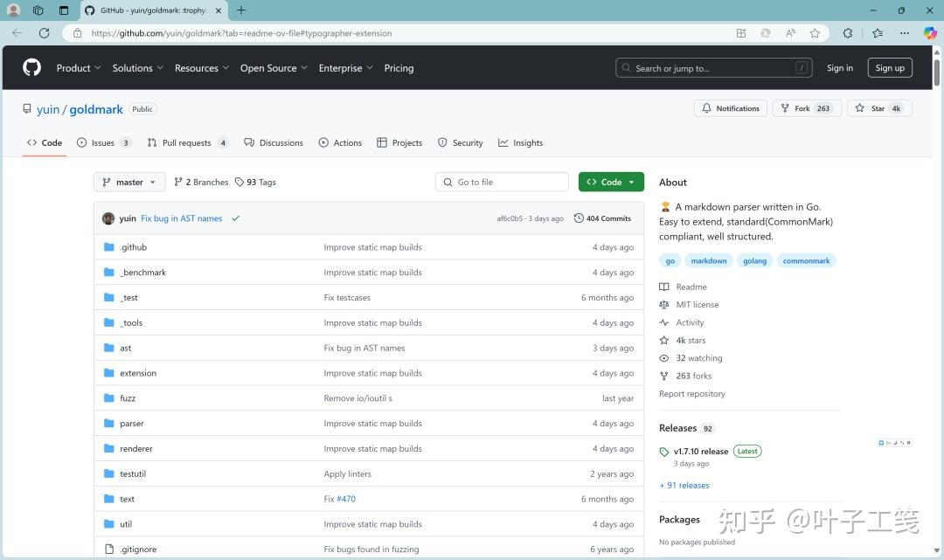This screenshot has height=560, width=944.
Task: Switch to the Discussions tab
Action: click(274, 142)
